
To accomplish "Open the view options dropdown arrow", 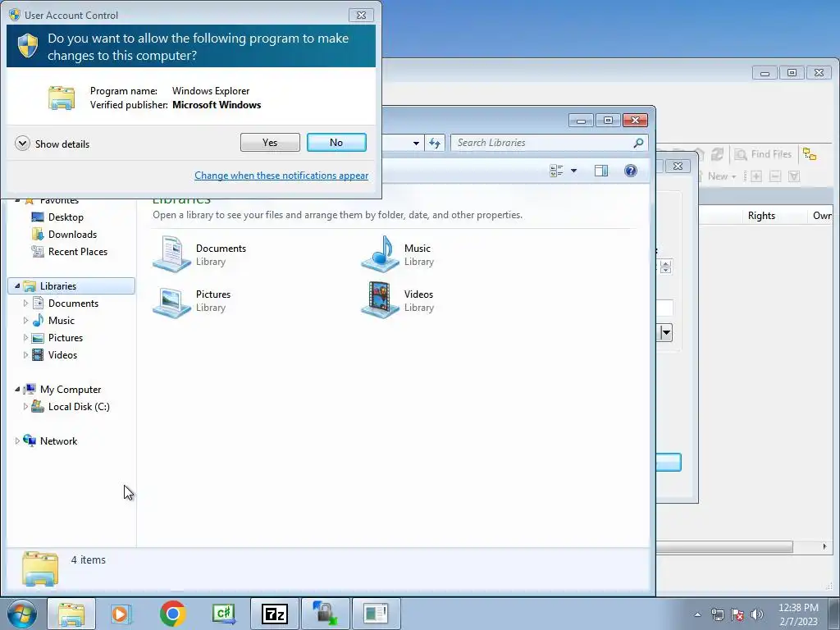I will click(x=573, y=171).
